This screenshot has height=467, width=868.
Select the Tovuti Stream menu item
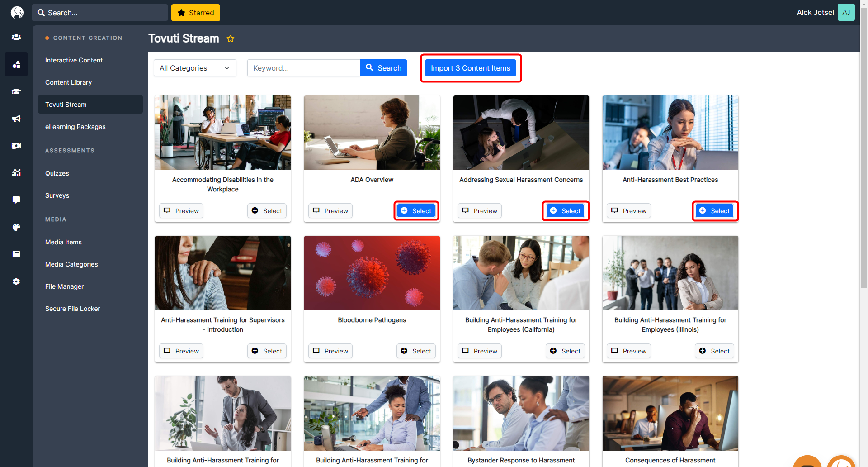tap(90, 105)
